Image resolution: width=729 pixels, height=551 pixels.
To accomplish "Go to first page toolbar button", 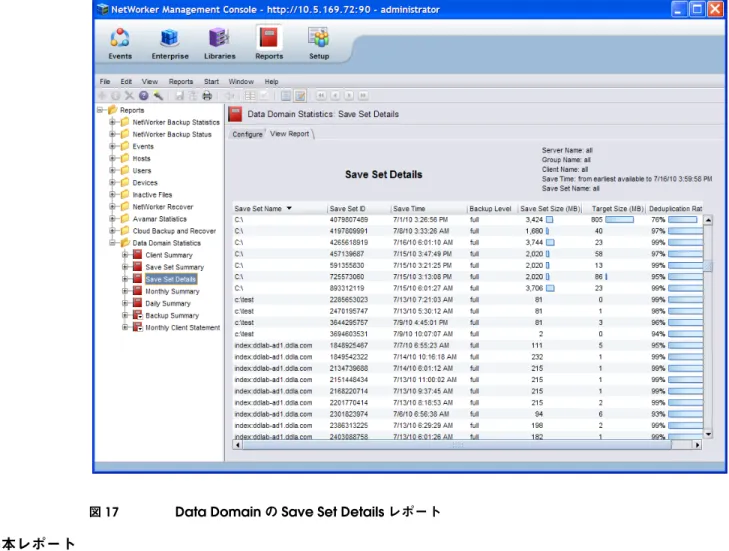I will (x=321, y=95).
